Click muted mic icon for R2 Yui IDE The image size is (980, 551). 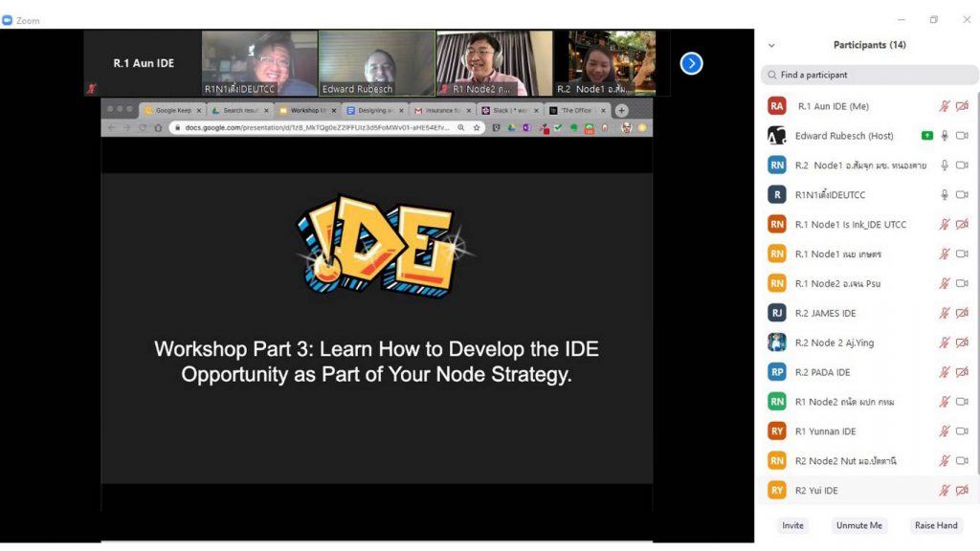(945, 491)
